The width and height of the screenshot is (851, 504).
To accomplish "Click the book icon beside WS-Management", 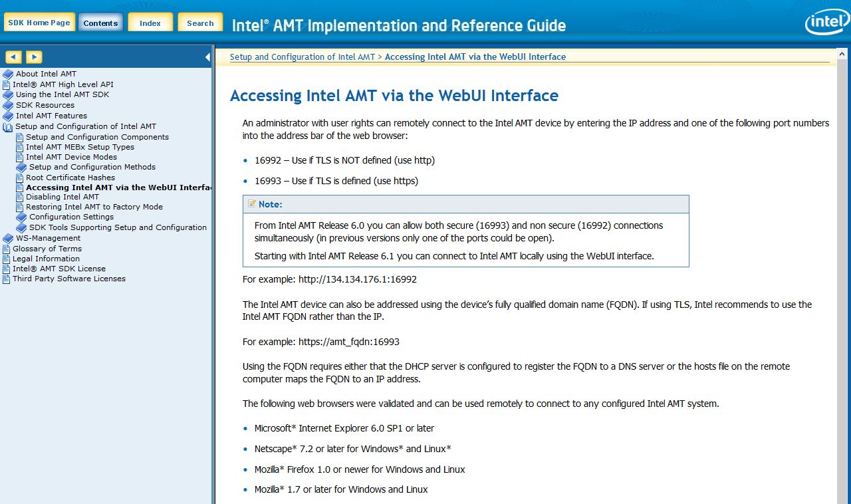I will point(8,238).
